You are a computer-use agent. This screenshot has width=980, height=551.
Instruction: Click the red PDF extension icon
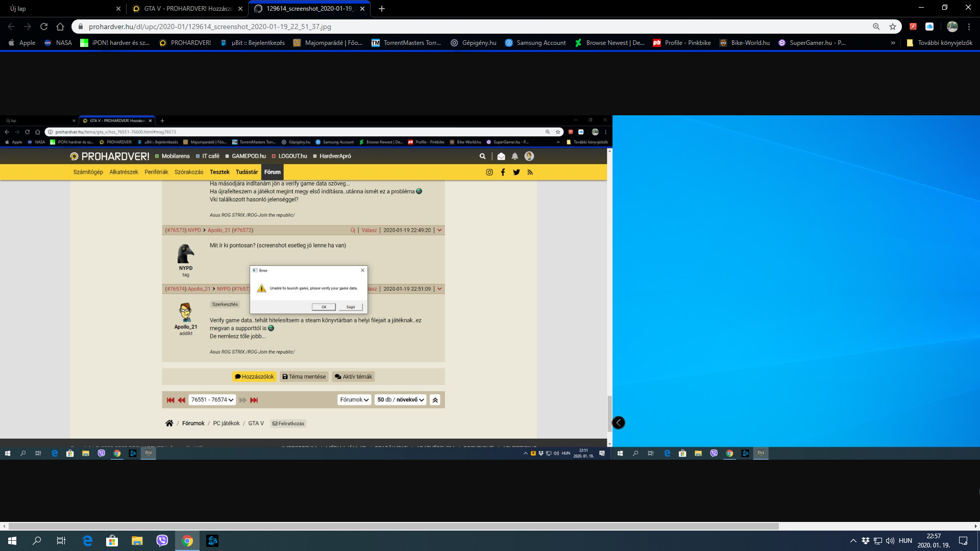tap(913, 27)
